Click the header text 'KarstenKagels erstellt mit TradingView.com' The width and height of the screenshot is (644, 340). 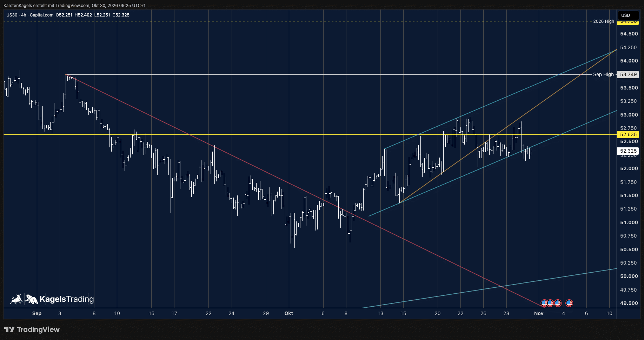46,5
